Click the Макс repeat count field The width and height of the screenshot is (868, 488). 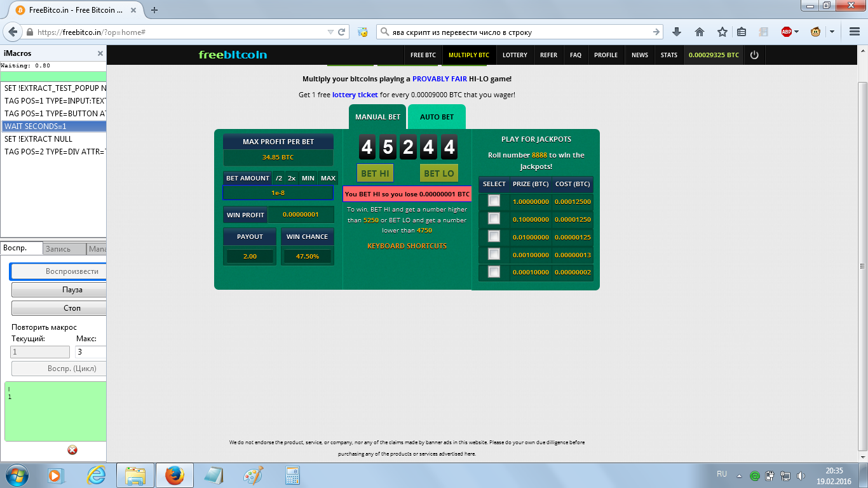tap(91, 352)
